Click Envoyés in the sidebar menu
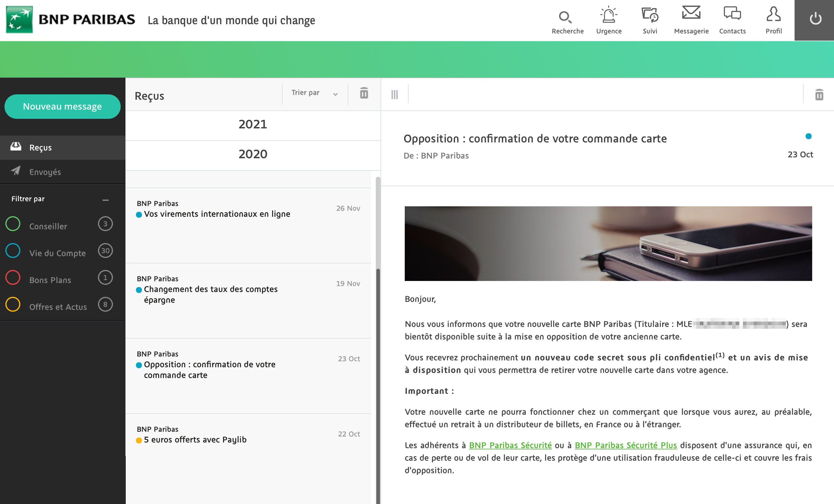This screenshot has height=504, width=834. [46, 173]
